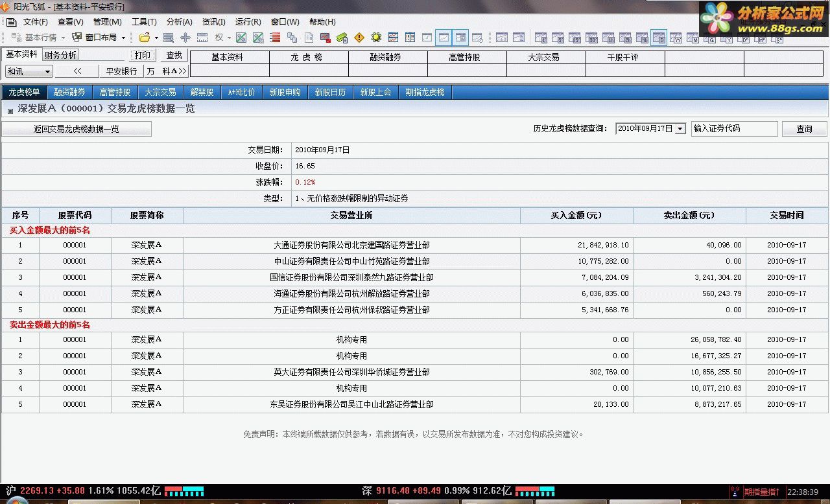Select the 1-minute chart period icon
Viewport: 830px width, 504px height.
click(541, 39)
